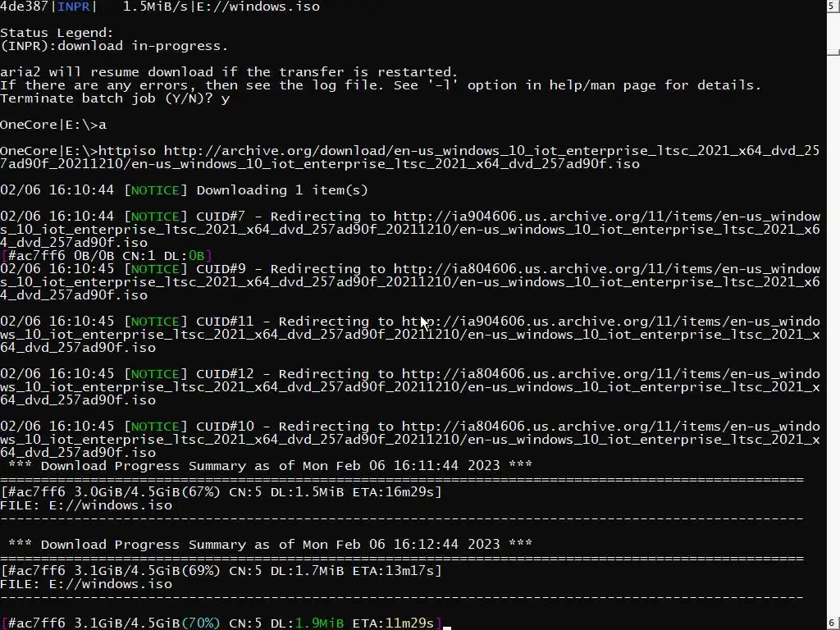Click the scrollbar track below the thumb
The image size is (840, 630).
833,335
